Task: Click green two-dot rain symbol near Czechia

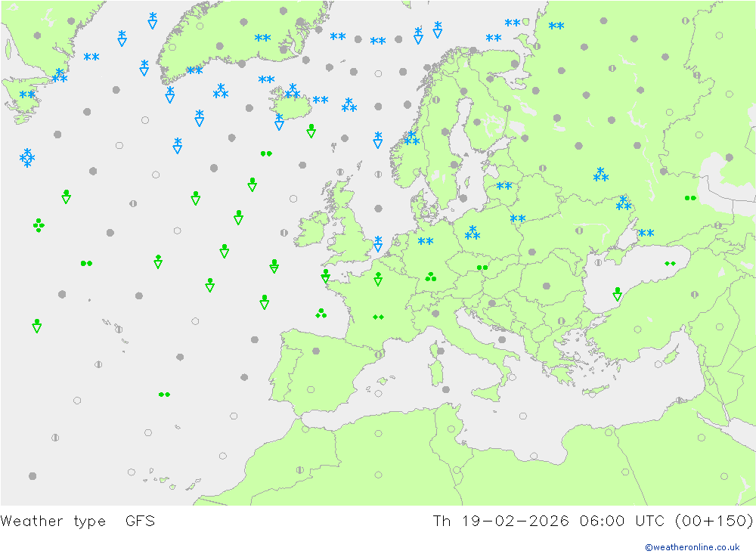Action: tap(482, 268)
